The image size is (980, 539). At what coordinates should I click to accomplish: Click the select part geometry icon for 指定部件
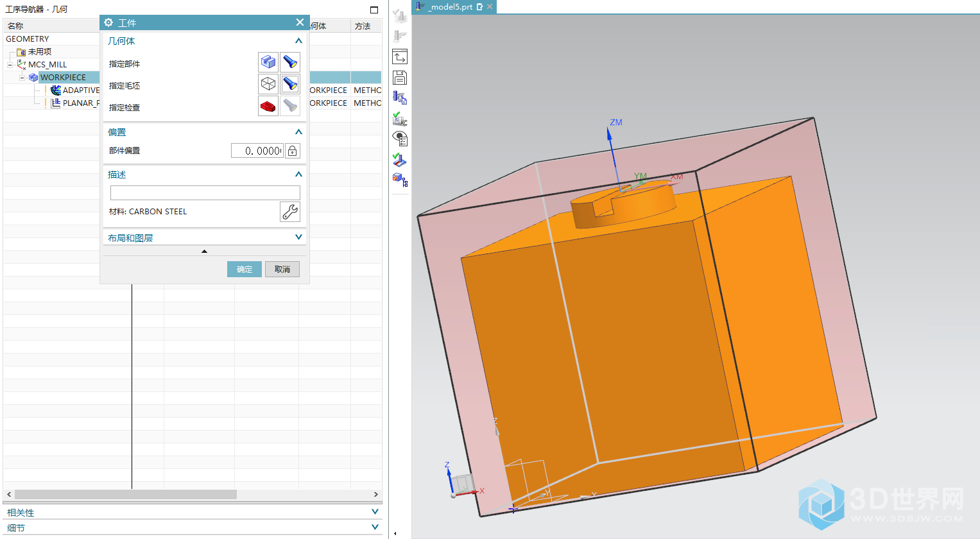(x=268, y=62)
